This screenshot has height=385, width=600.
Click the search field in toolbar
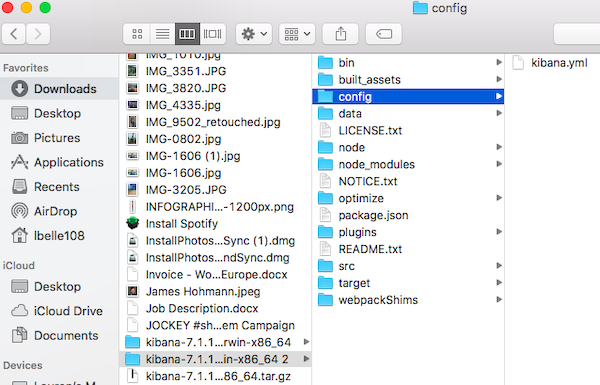click(577, 34)
